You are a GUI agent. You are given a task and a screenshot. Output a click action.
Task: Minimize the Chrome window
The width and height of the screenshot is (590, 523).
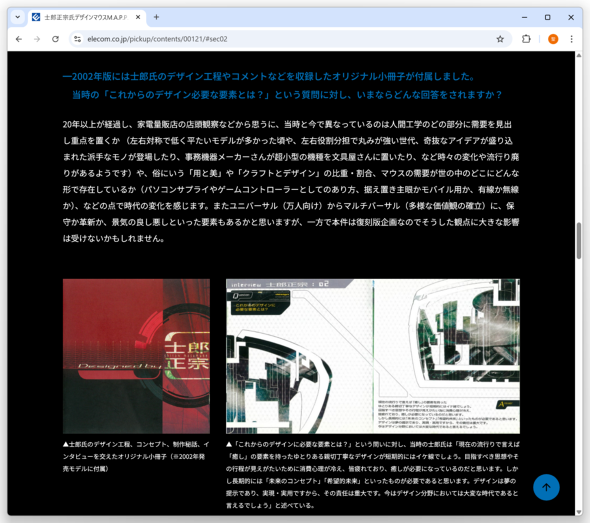coord(525,17)
